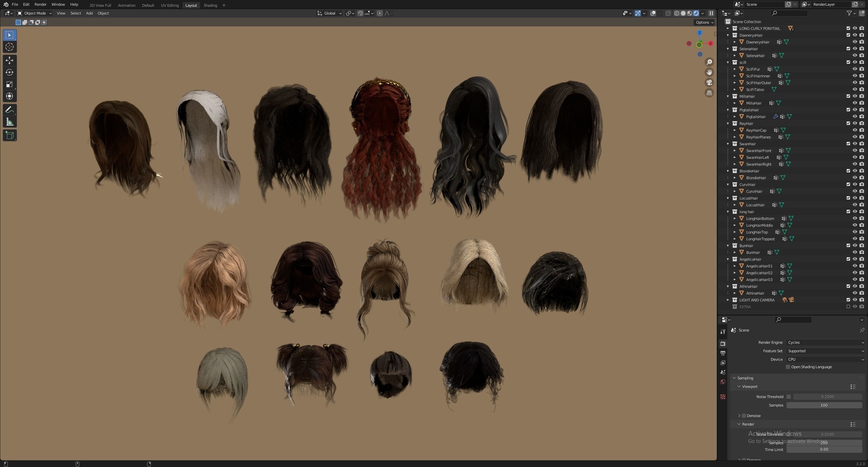868x467 pixels.
Task: Hide MillaHair object with its eye icon
Action: pos(855,103)
